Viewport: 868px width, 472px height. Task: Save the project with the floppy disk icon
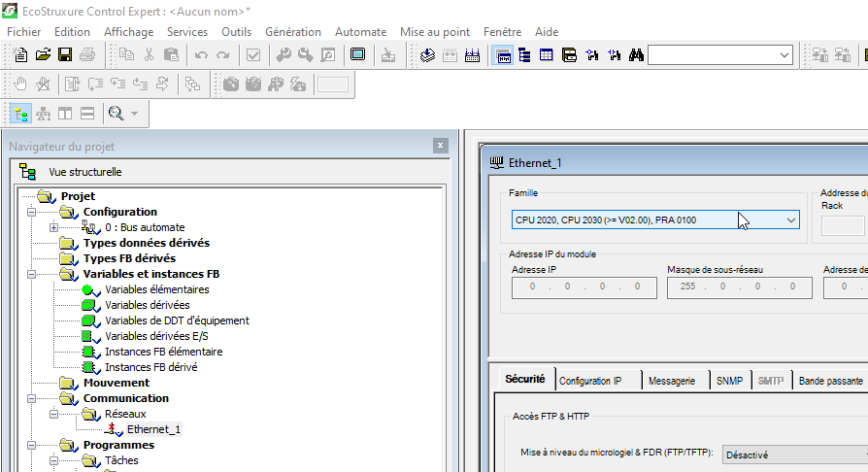coord(64,55)
